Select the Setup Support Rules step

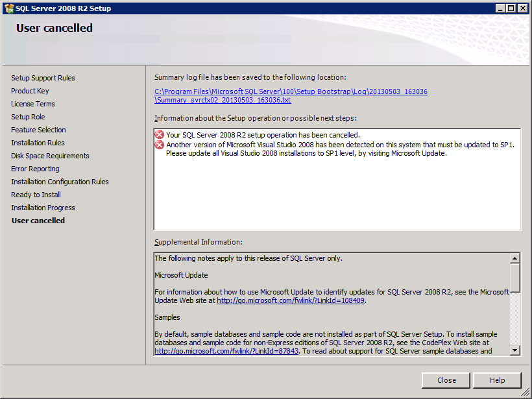43,78
